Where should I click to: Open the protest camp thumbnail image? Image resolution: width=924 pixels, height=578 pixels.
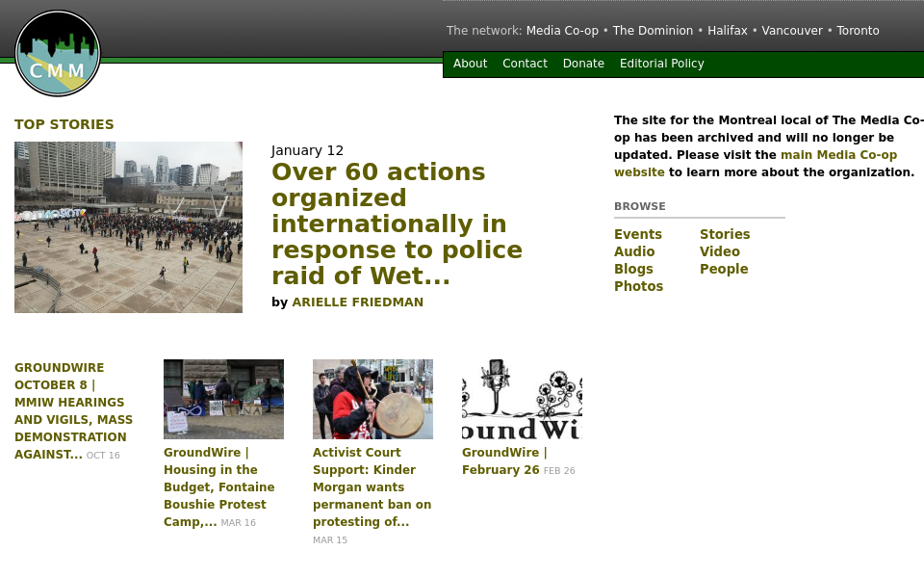223,399
